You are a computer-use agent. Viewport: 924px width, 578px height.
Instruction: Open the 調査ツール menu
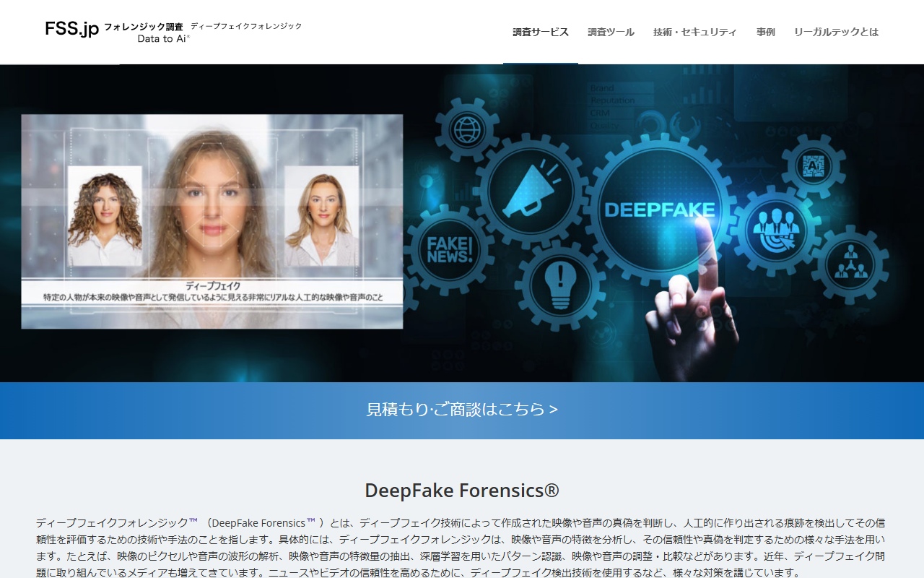611,32
